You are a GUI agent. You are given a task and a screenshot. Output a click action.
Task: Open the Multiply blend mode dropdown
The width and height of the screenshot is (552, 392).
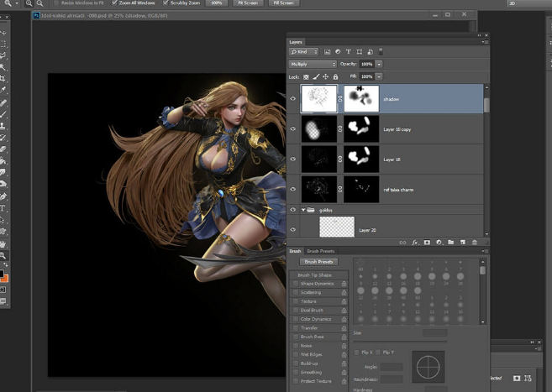[313, 64]
